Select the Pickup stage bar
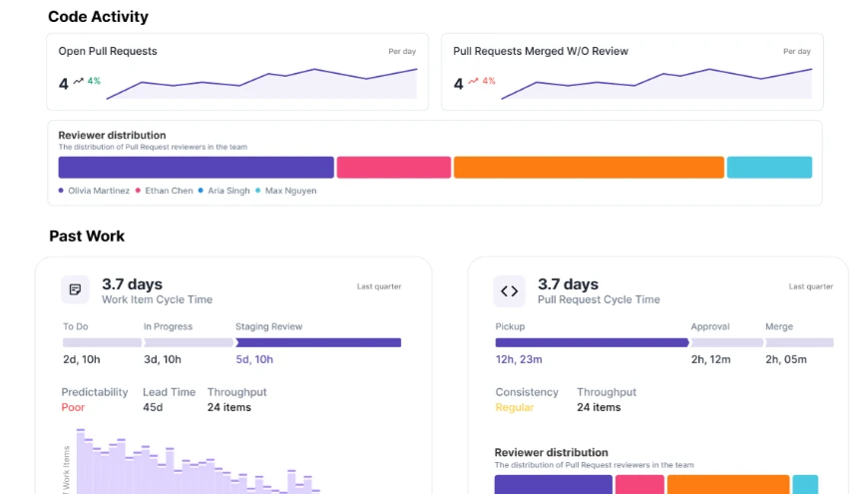The image size is (868, 494). [592, 342]
